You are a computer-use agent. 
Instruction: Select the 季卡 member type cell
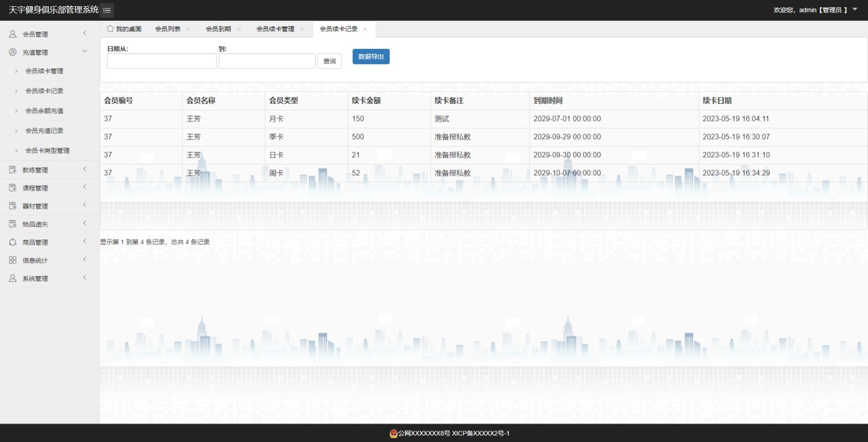[306, 137]
